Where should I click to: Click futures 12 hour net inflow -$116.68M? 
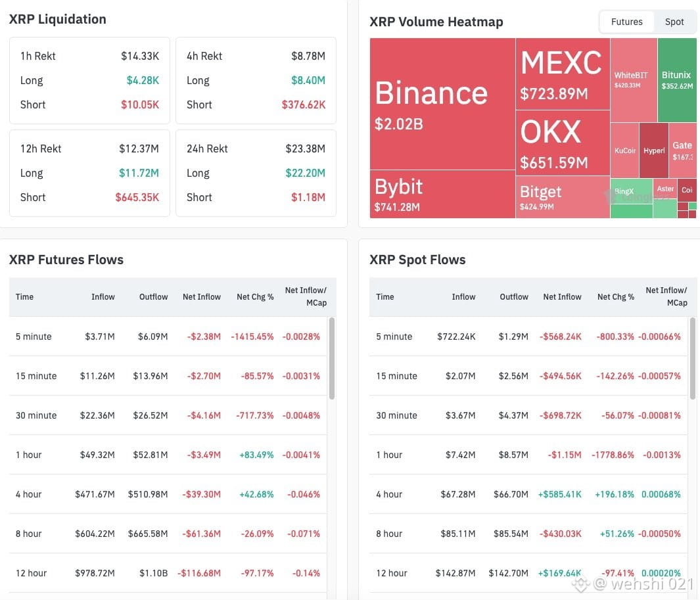pos(199,573)
